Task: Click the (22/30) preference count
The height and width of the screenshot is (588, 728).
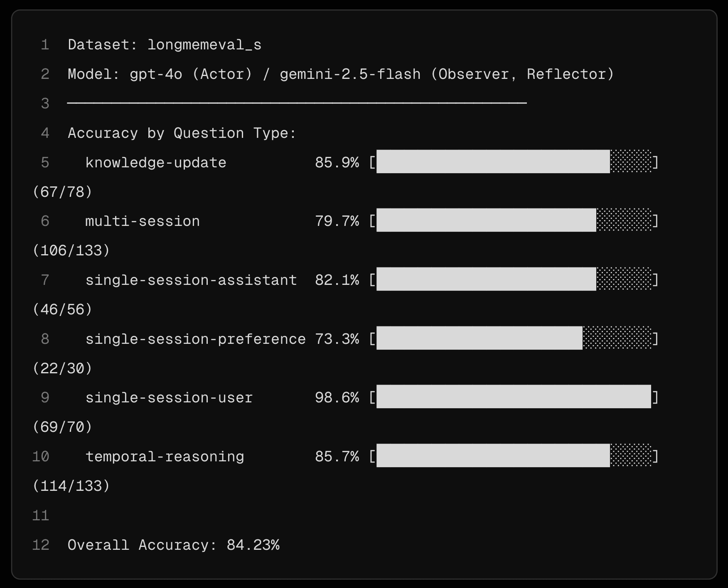Action: [62, 368]
